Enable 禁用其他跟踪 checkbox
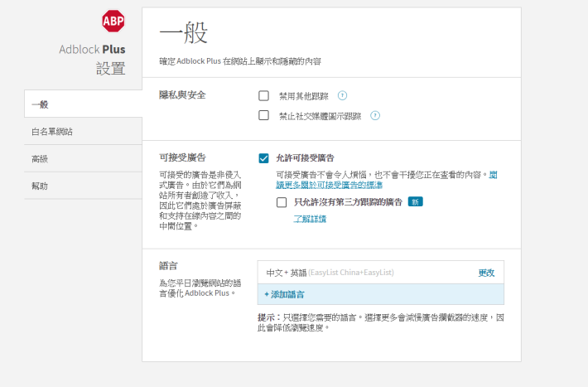This screenshot has height=387, width=588. tap(263, 96)
